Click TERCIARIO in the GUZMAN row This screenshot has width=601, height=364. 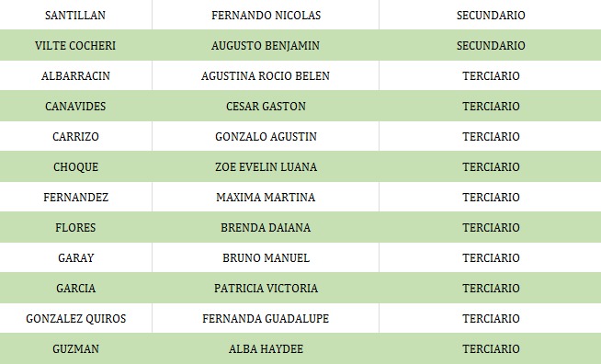[x=491, y=348]
